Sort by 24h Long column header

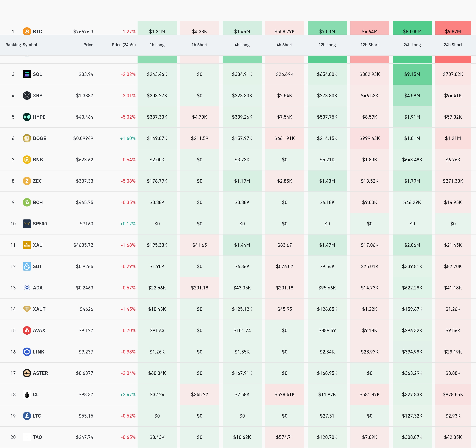point(412,45)
